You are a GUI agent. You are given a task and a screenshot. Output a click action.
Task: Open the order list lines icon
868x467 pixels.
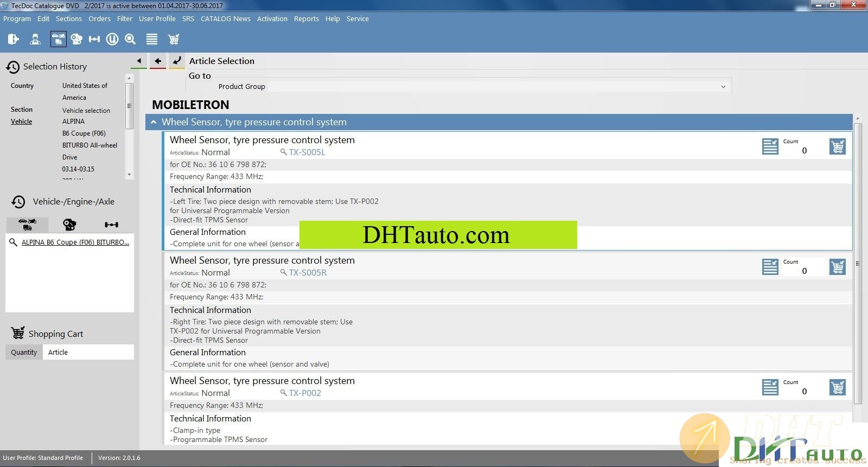pyautogui.click(x=152, y=39)
